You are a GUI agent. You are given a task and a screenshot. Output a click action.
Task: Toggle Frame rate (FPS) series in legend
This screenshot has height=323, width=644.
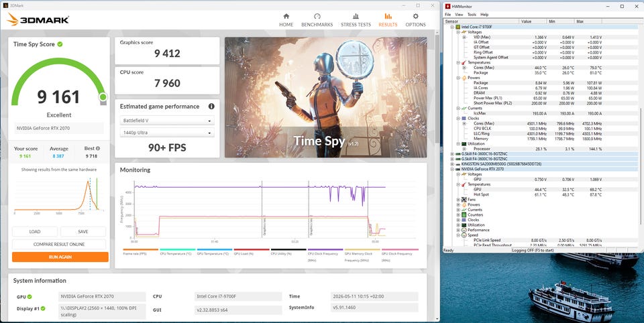140,251
